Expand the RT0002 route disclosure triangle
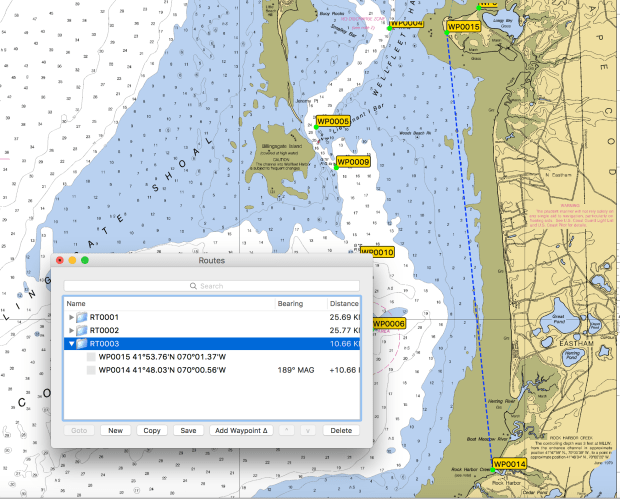The image size is (620, 499). pyautogui.click(x=71, y=330)
